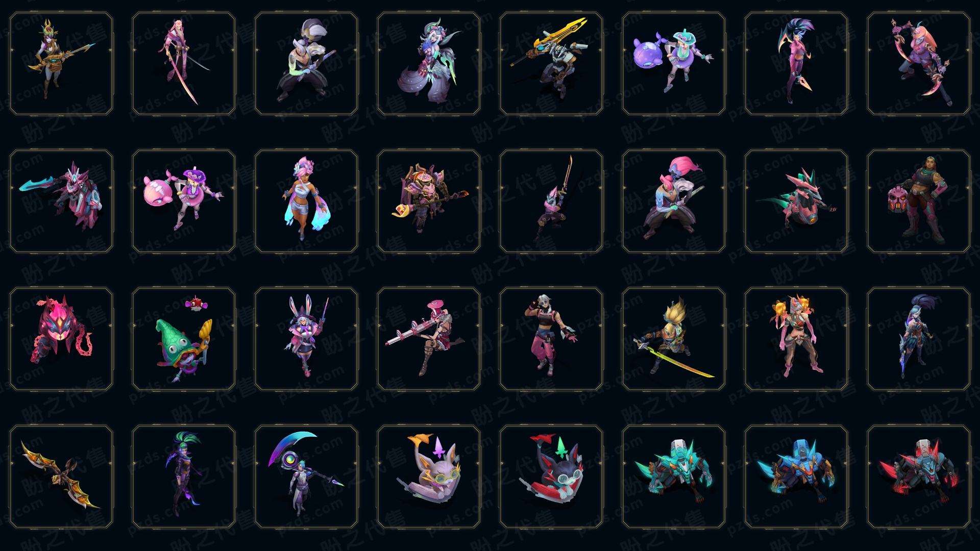980x551 pixels.
Task: Select the golden ornate bow weapon tile
Action: (x=61, y=477)
